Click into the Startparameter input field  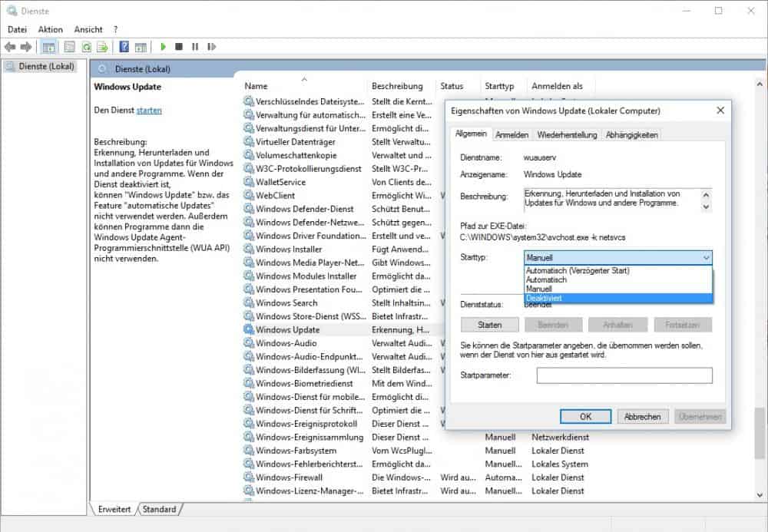click(x=624, y=375)
